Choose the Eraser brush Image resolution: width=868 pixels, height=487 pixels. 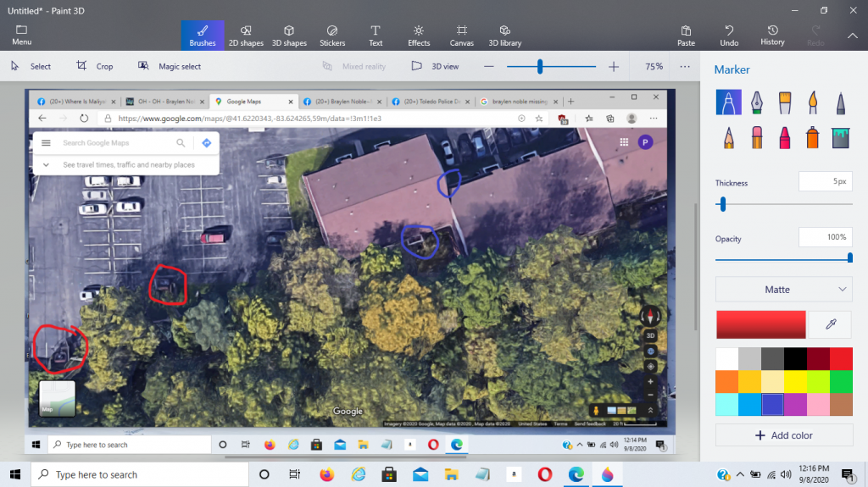pos(755,136)
